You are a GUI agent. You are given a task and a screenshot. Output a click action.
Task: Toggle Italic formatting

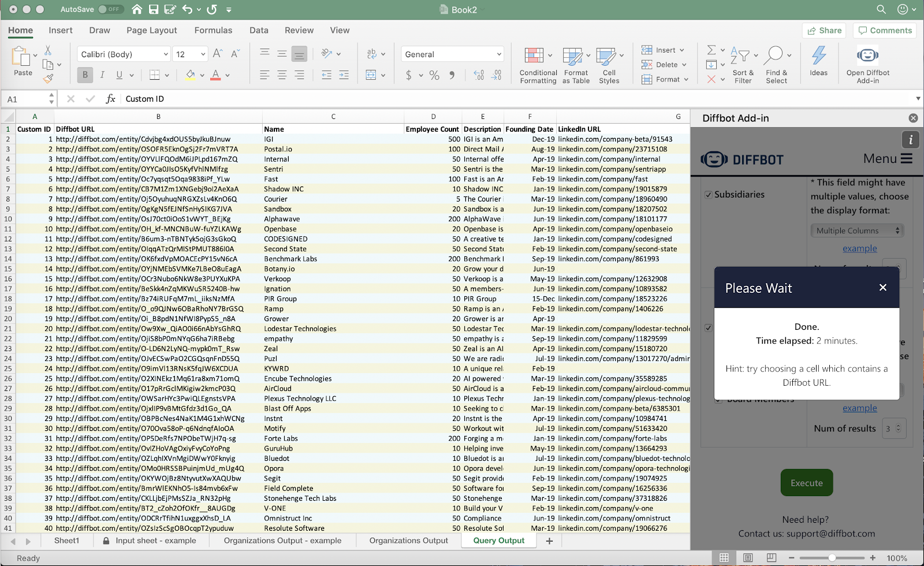tap(102, 75)
